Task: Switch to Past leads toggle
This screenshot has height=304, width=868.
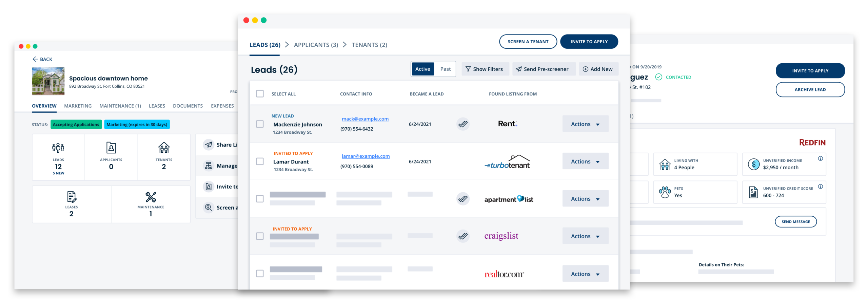Action: point(445,69)
